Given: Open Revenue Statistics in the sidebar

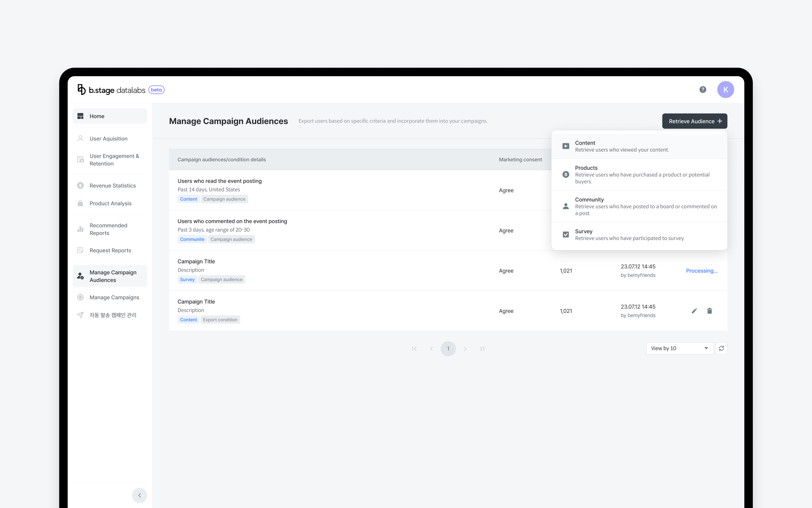Looking at the screenshot, I should [110, 185].
